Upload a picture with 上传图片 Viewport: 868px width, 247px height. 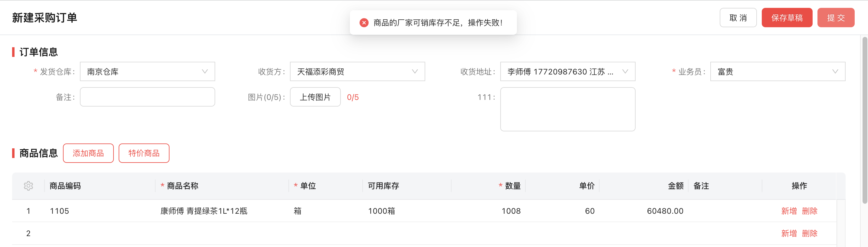pyautogui.click(x=315, y=97)
